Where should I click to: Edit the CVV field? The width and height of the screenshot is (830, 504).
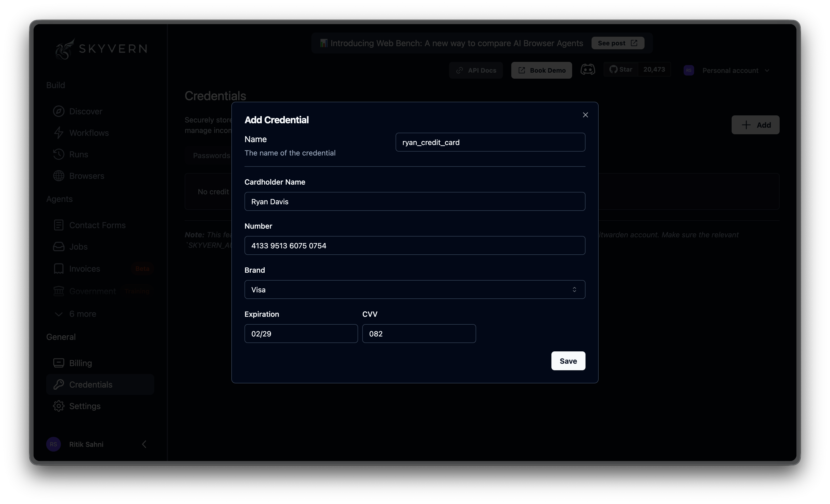tap(419, 334)
